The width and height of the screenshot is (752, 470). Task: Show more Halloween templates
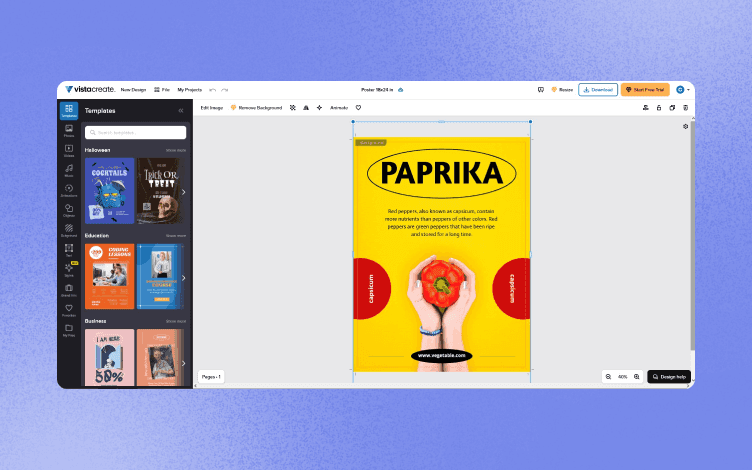point(176,151)
